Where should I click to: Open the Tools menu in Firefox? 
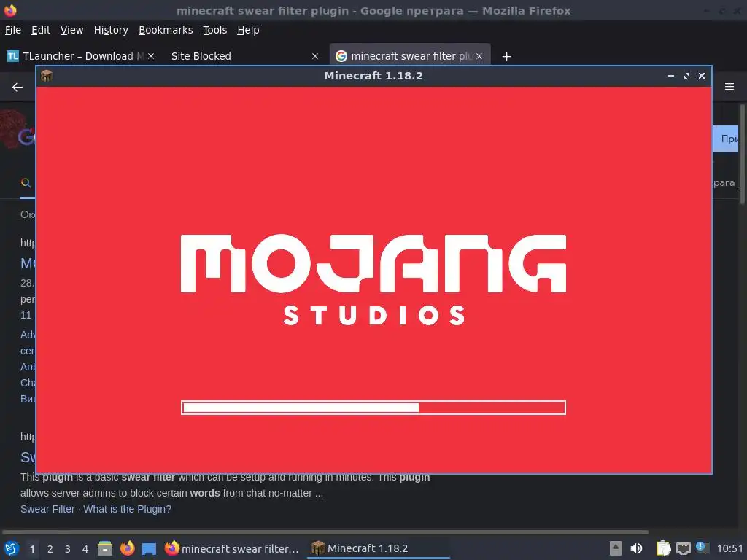tap(215, 30)
